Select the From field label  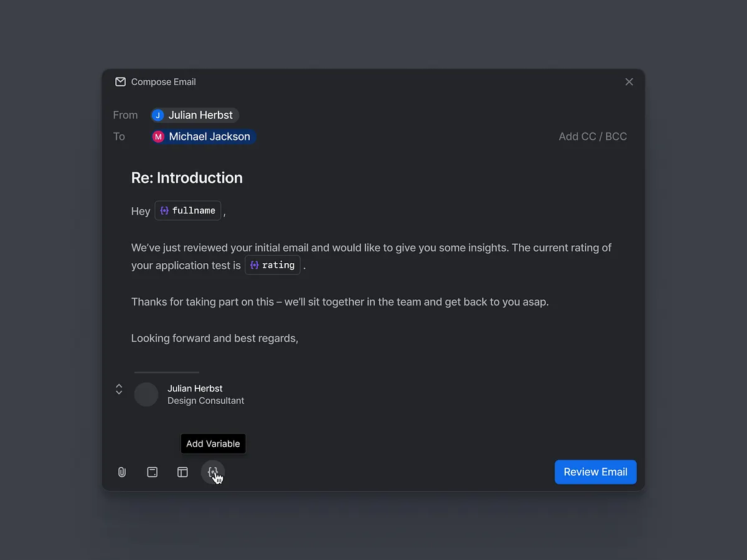pos(125,114)
